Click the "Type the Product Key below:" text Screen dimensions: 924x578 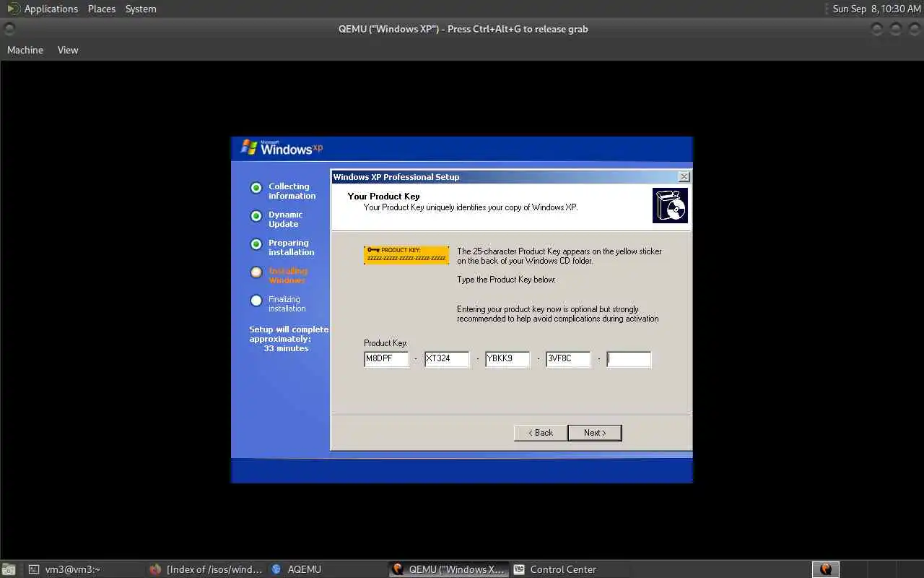point(506,280)
